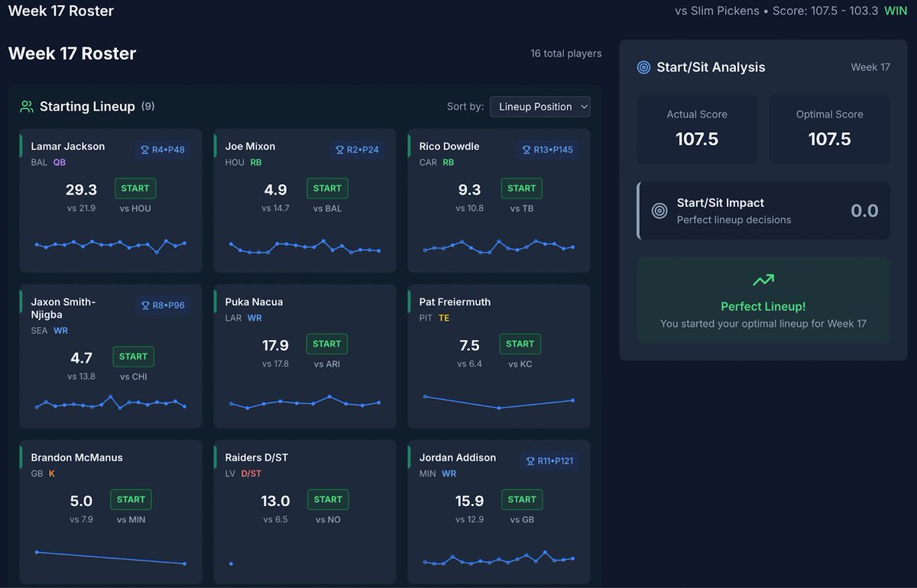
Task: Select the Joe Mixon player name
Action: point(250,147)
